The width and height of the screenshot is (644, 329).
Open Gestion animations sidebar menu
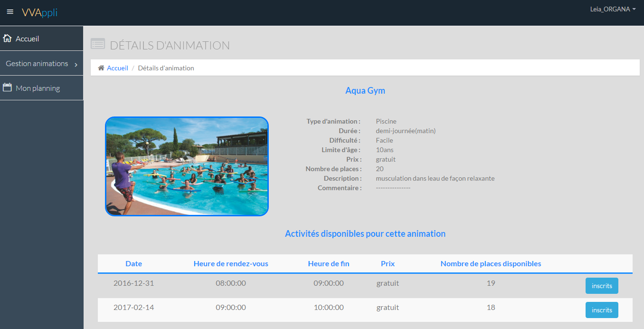[37, 64]
